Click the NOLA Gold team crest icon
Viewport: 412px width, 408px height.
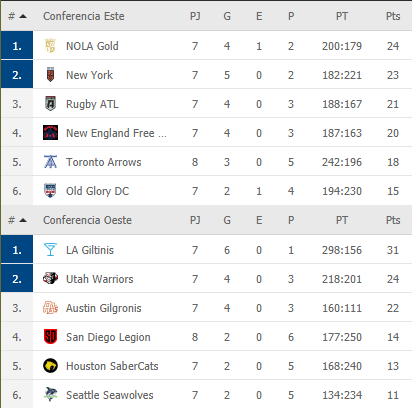pos(50,46)
